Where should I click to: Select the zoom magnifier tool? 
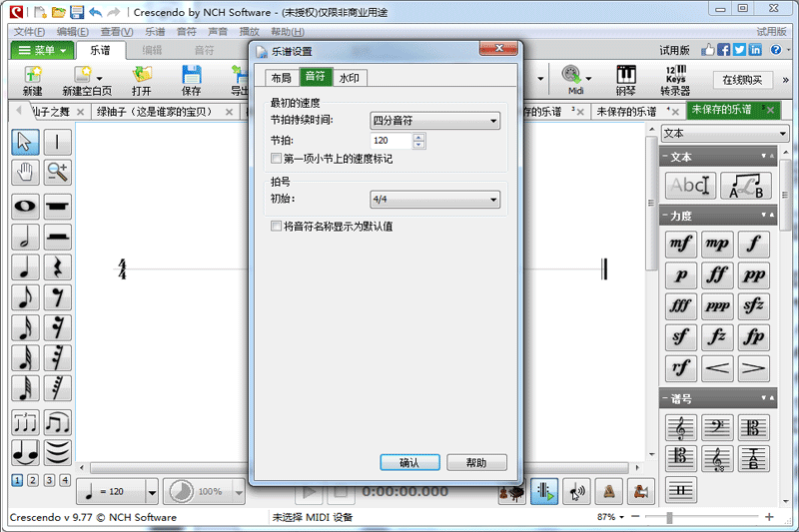(x=57, y=172)
